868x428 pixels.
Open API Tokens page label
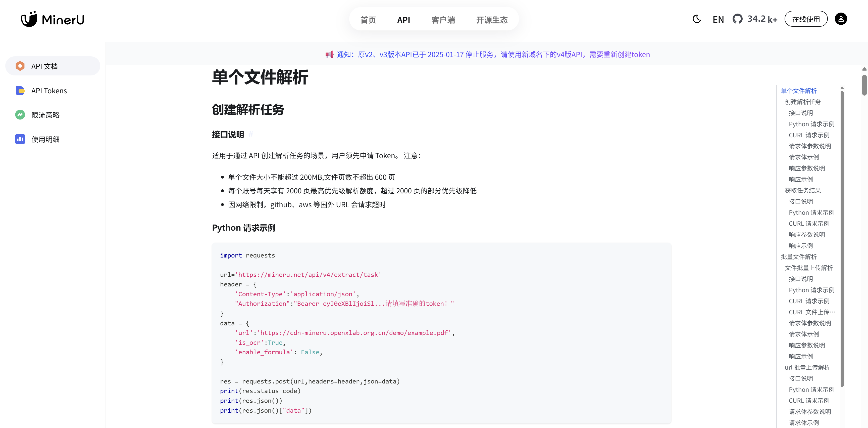[x=49, y=91]
